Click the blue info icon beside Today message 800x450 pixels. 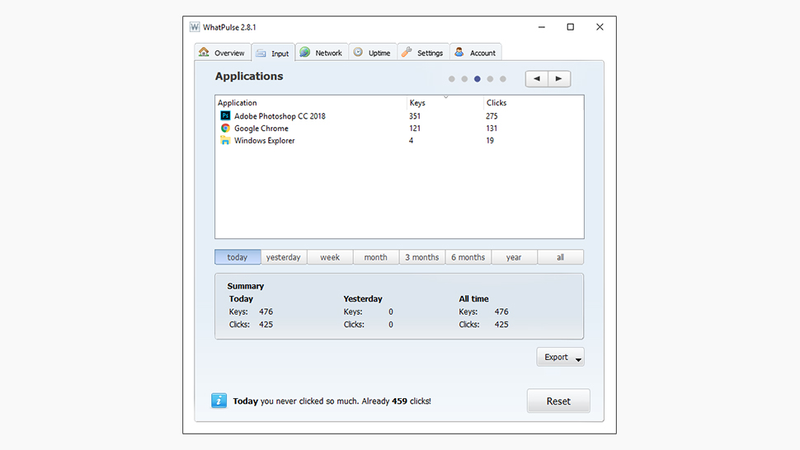[x=219, y=401]
